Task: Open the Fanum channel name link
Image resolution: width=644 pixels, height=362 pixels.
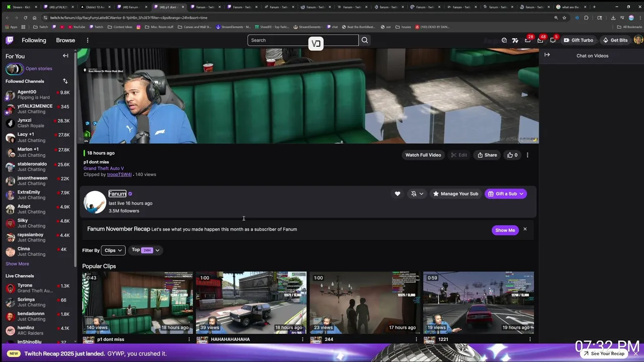Action: coord(117,194)
